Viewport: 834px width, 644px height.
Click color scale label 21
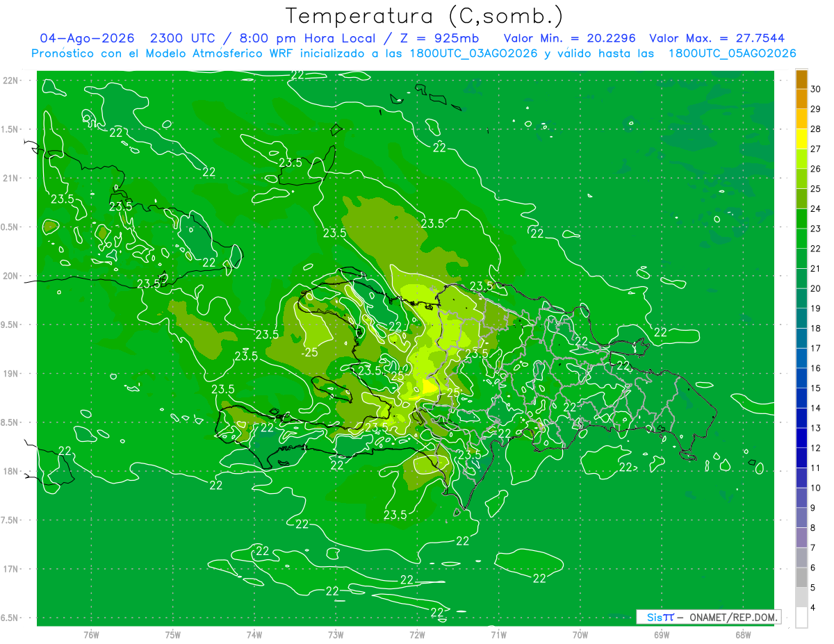pyautogui.click(x=815, y=269)
